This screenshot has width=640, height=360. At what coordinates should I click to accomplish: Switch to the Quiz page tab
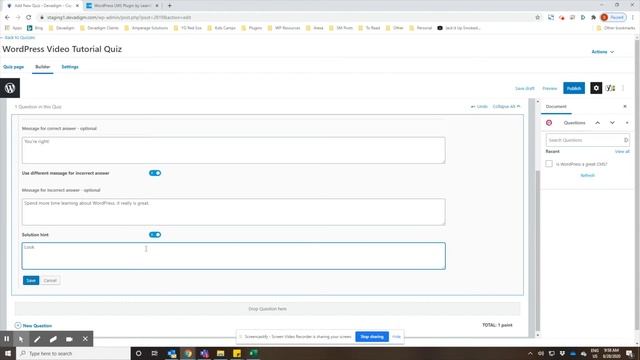13,67
